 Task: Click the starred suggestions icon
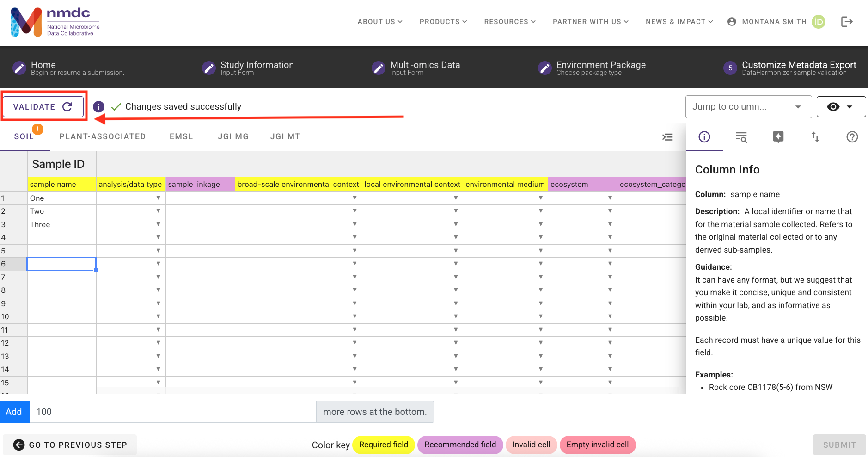pyautogui.click(x=778, y=137)
